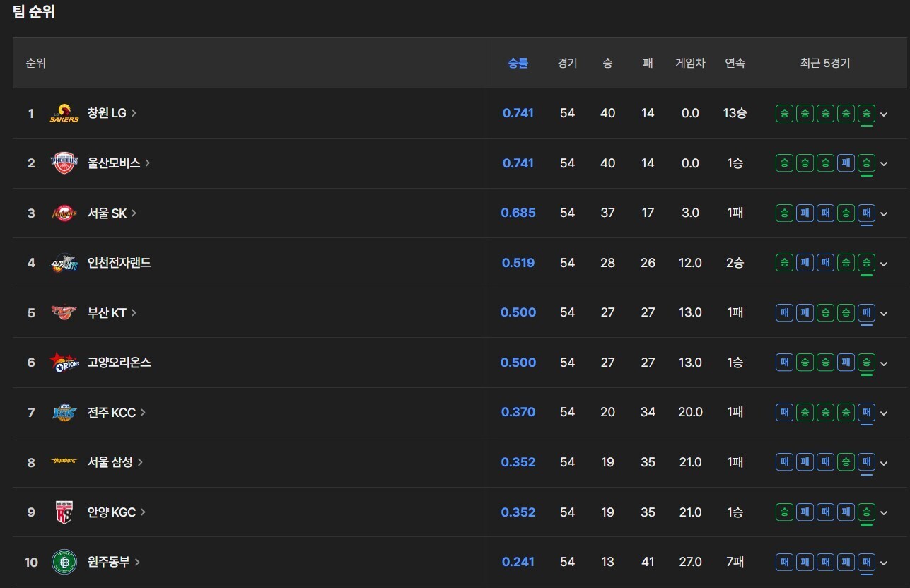Click the 고양오리온스 Orions team logo

64,363
